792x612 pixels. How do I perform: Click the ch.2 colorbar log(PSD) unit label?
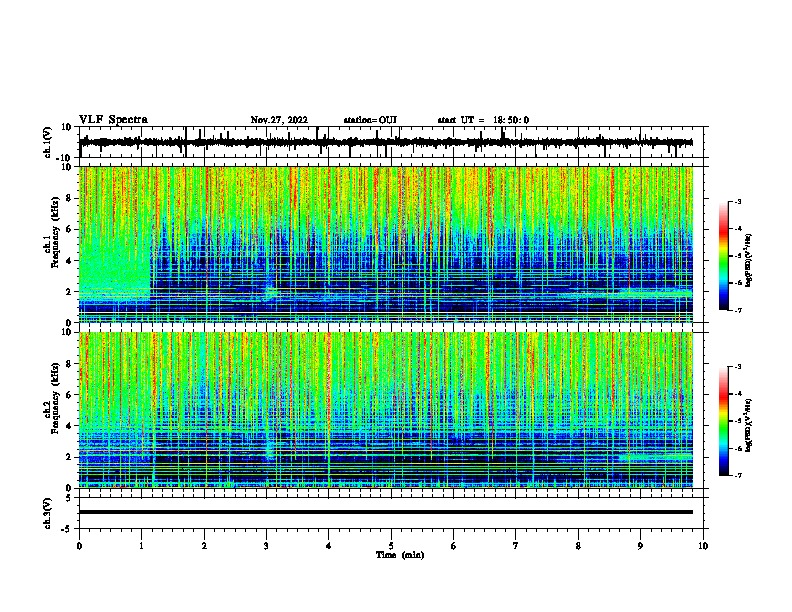click(749, 425)
